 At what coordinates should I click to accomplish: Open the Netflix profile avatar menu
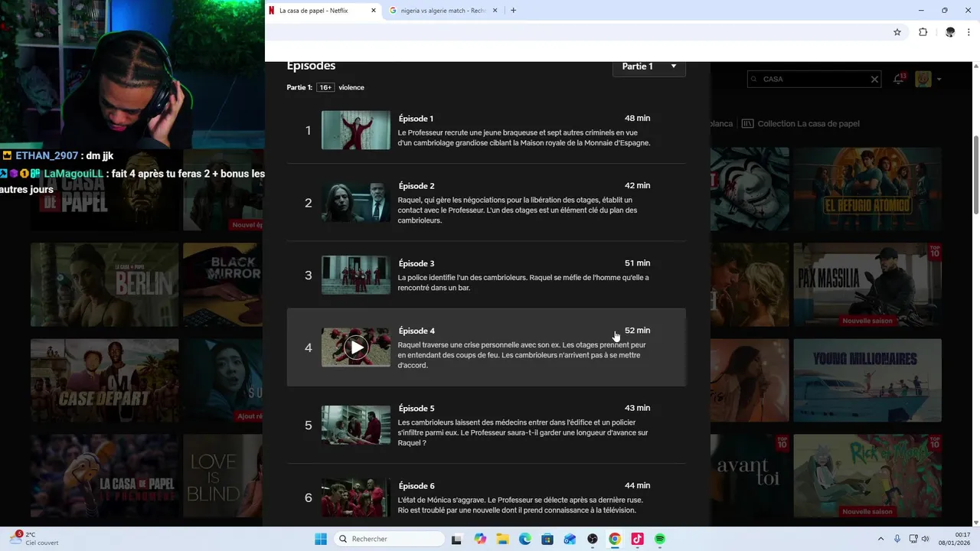tap(923, 79)
